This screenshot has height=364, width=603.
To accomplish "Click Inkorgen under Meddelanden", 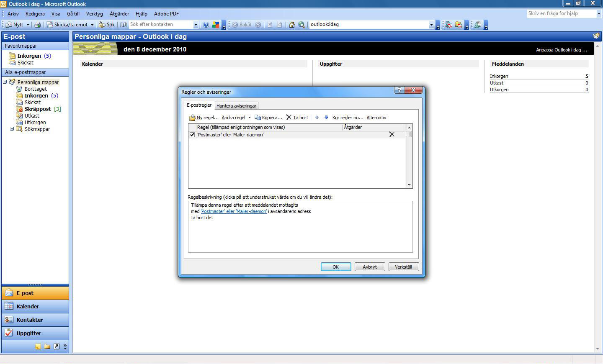I will coord(499,76).
